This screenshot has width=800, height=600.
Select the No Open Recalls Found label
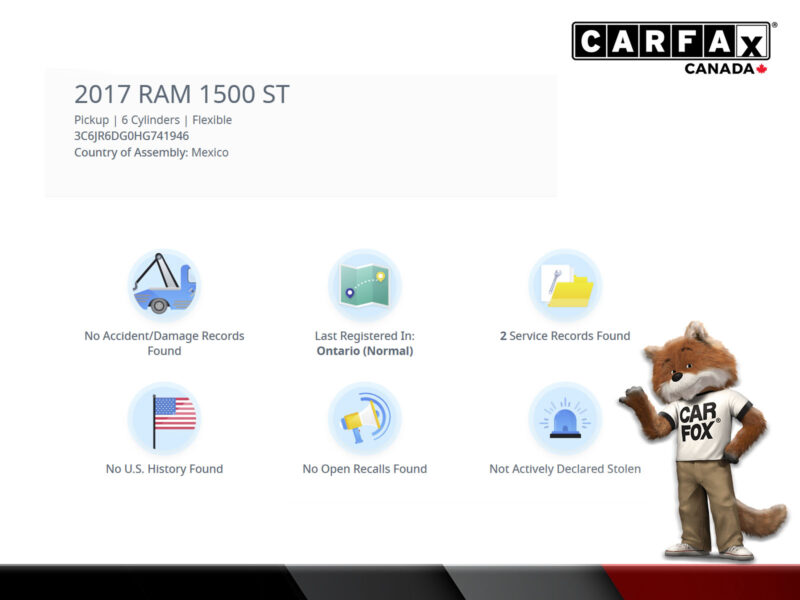[x=365, y=469]
